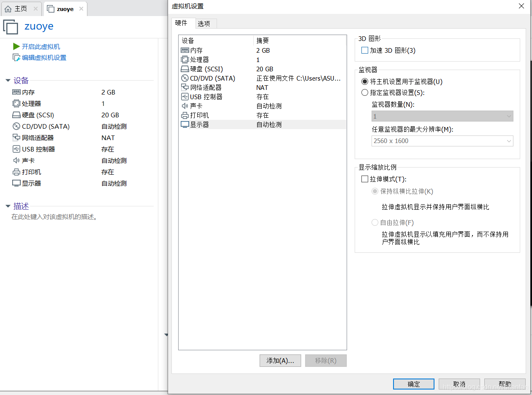Click the 添加(A)... button
The image size is (532, 395).
pos(280,360)
